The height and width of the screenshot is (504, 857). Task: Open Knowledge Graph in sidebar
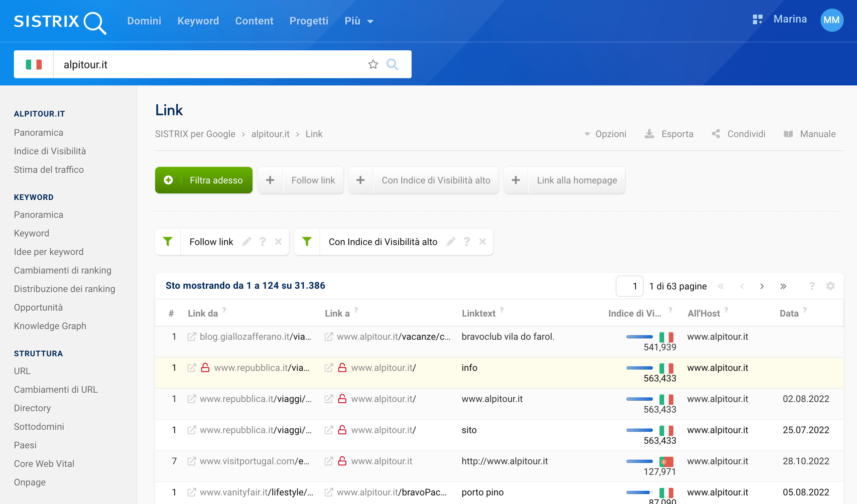tap(50, 326)
